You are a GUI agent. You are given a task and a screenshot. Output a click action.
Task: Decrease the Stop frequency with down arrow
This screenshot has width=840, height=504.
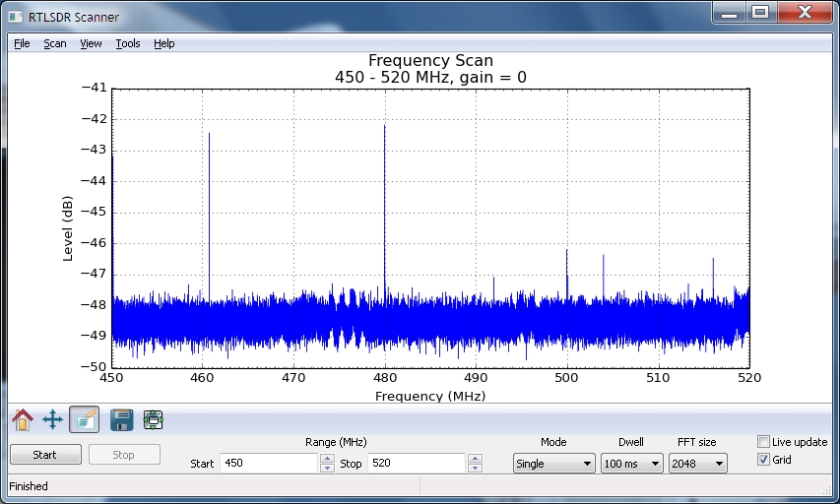point(475,469)
